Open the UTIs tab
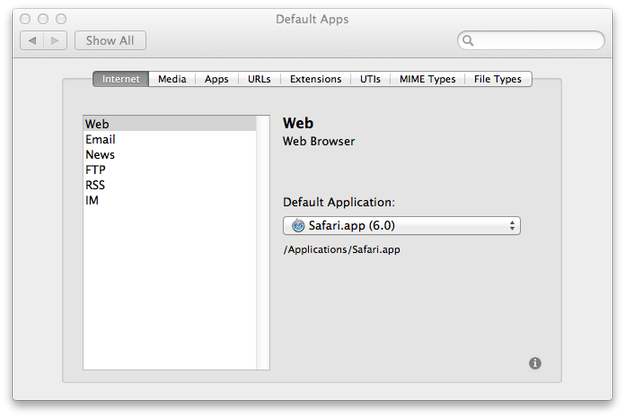This screenshot has height=418, width=625. coord(370,79)
